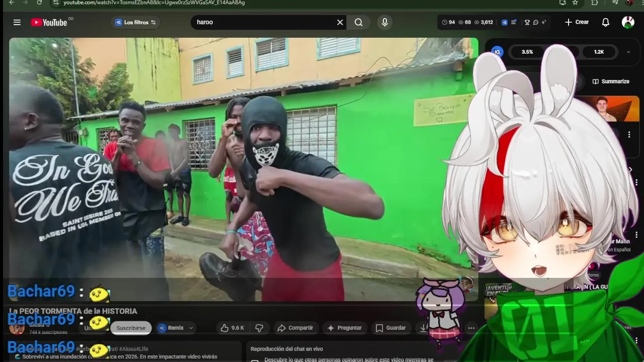The width and height of the screenshot is (644, 362).
Task: Go back with the browser back arrow
Action: click(x=12, y=3)
